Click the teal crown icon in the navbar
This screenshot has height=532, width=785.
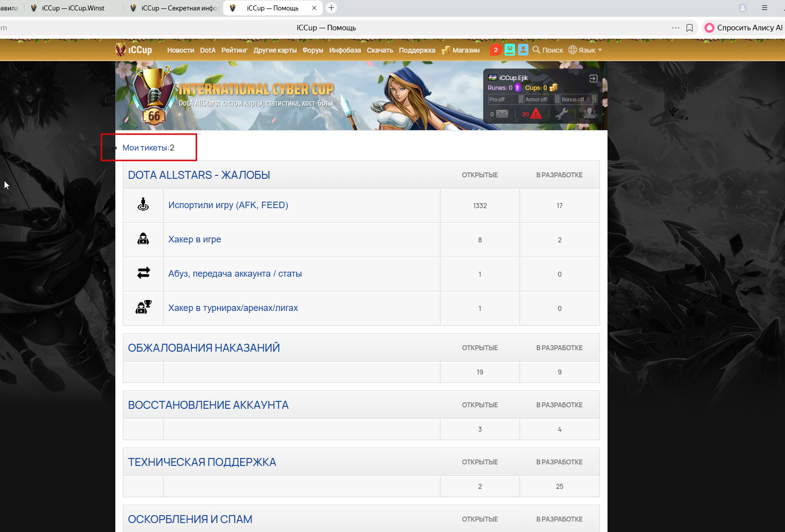[510, 50]
